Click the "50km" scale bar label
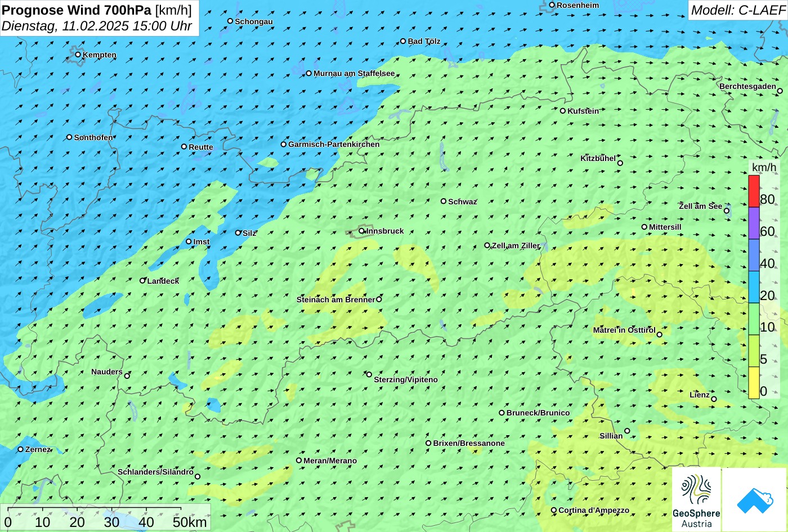 (x=190, y=522)
